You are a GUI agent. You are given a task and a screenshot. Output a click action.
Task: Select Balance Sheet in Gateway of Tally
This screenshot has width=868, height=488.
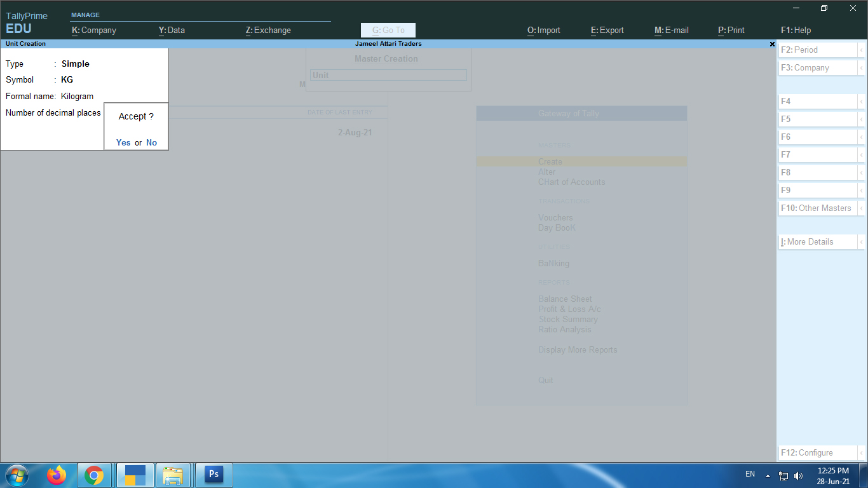[x=565, y=299]
